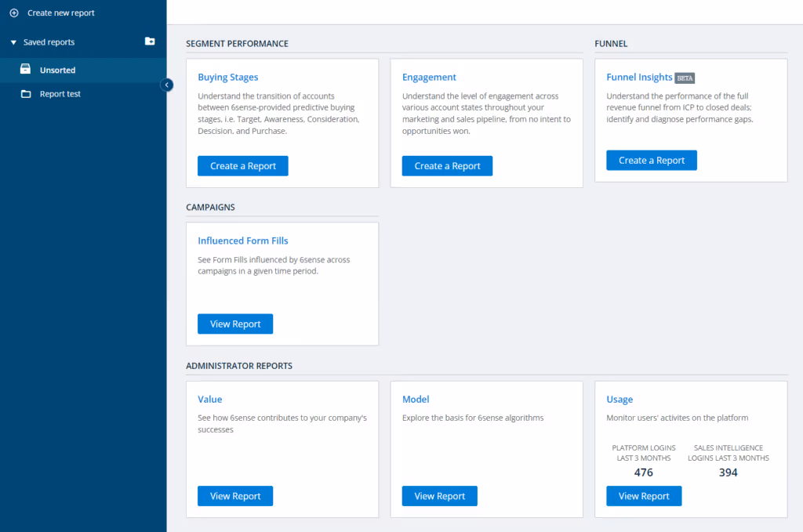Open the Influenced Form Fills title link
Screen dimensions: 803x532
pyautogui.click(x=243, y=241)
